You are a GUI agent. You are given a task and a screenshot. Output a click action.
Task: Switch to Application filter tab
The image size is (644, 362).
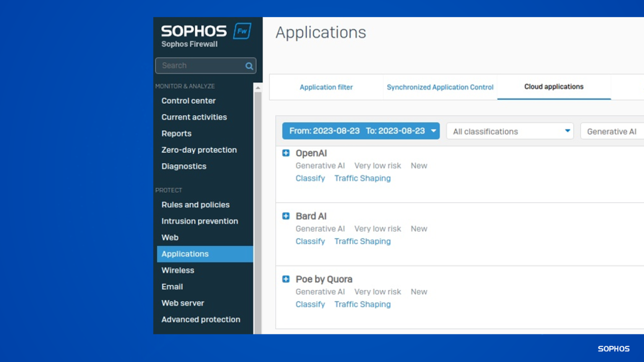pyautogui.click(x=326, y=87)
